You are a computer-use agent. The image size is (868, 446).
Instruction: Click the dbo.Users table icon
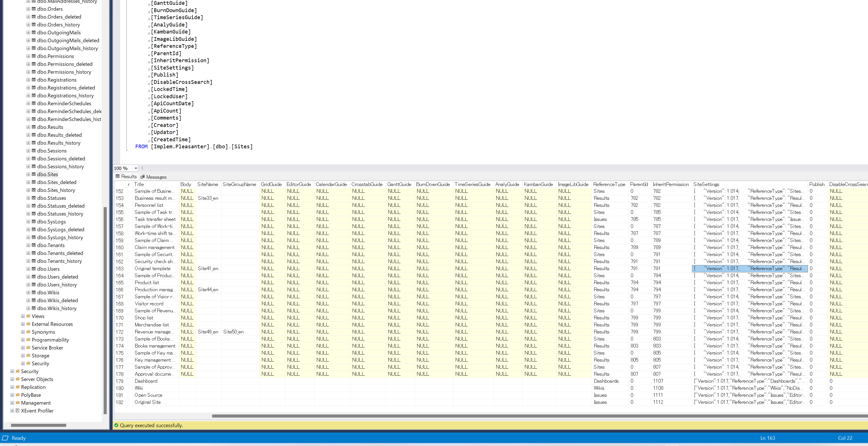[34, 269]
